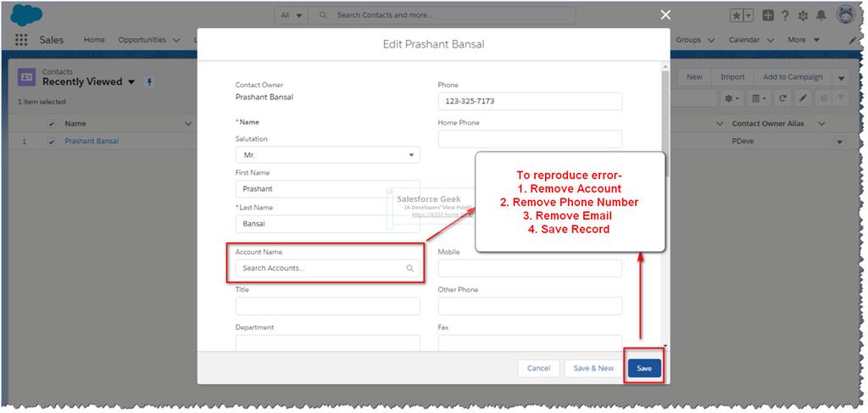Click the Mobile input field
Screen dimensions: 868x413
(x=531, y=268)
